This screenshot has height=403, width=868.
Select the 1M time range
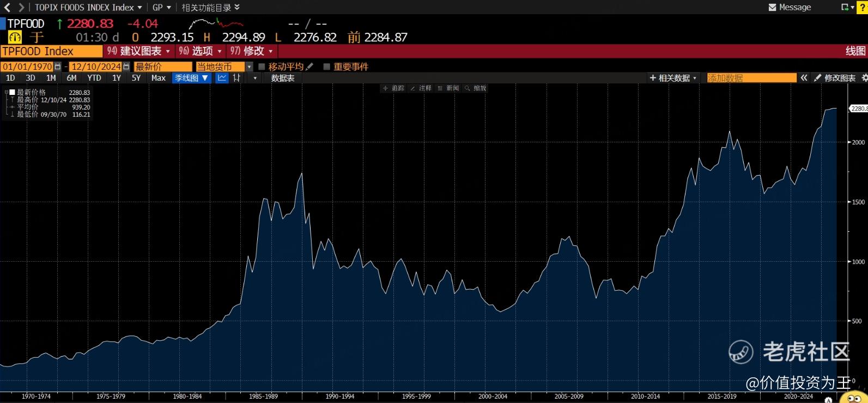pyautogui.click(x=51, y=78)
